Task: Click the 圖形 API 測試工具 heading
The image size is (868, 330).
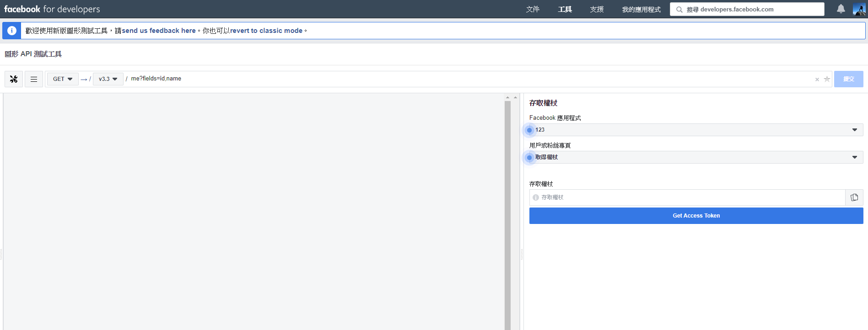Action: tap(33, 54)
